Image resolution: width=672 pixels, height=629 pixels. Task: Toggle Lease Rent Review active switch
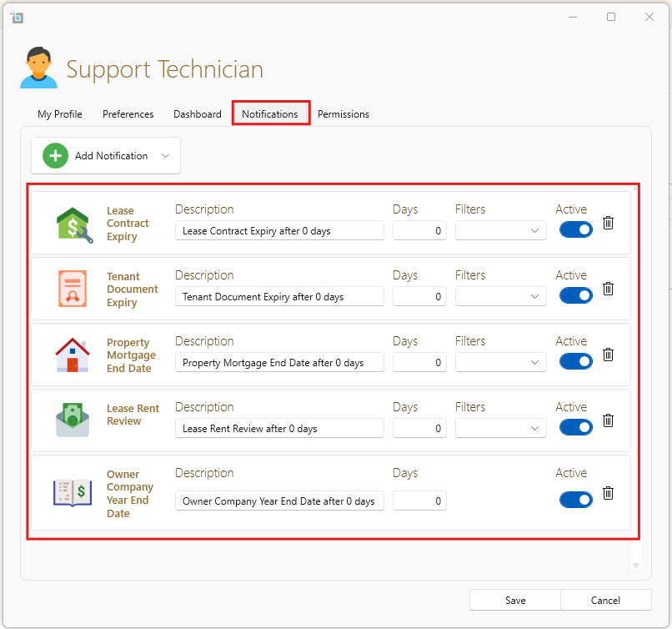pos(575,427)
